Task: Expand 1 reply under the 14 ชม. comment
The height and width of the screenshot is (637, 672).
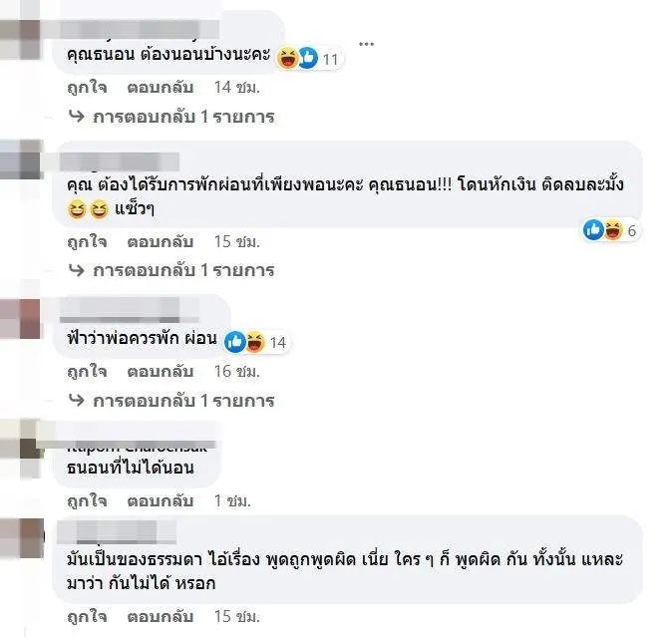Action: tap(183, 117)
